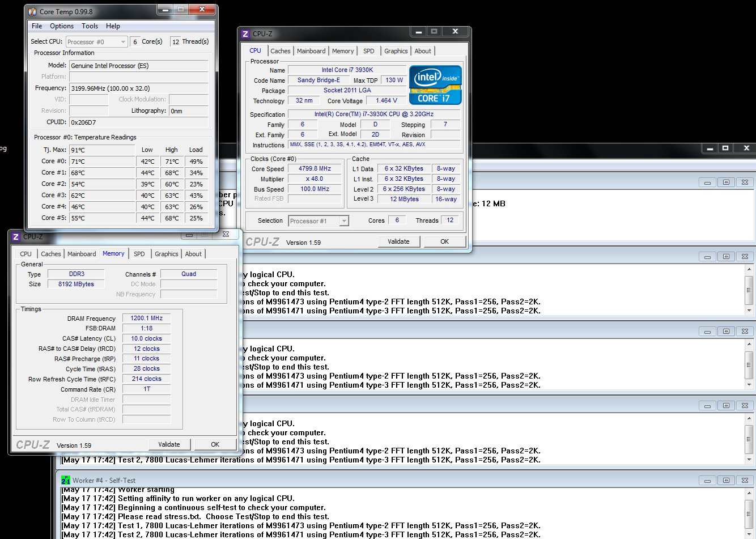
Task: Click the CPU-Z title icon of the Memory window
Action: [x=16, y=237]
